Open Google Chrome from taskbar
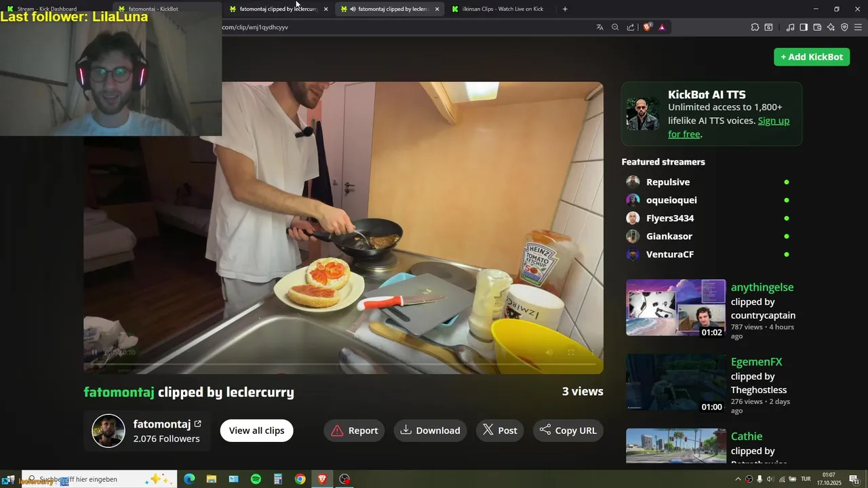 click(300, 479)
